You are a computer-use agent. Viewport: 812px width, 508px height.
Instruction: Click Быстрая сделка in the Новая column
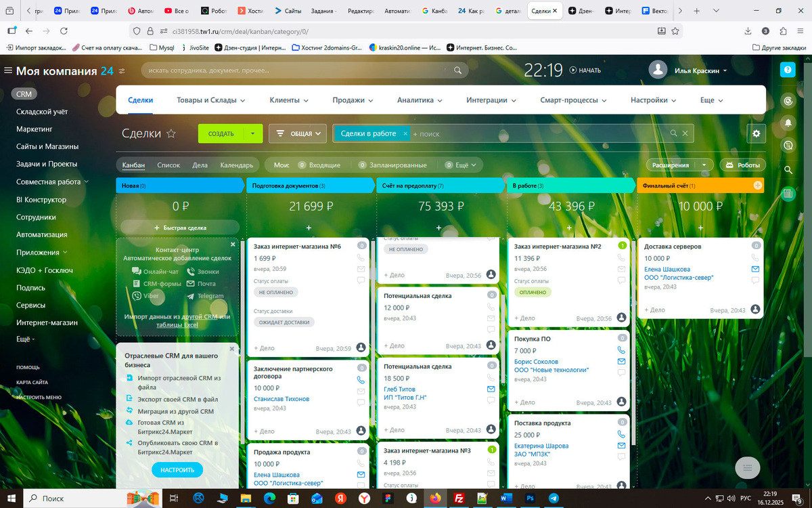point(180,228)
